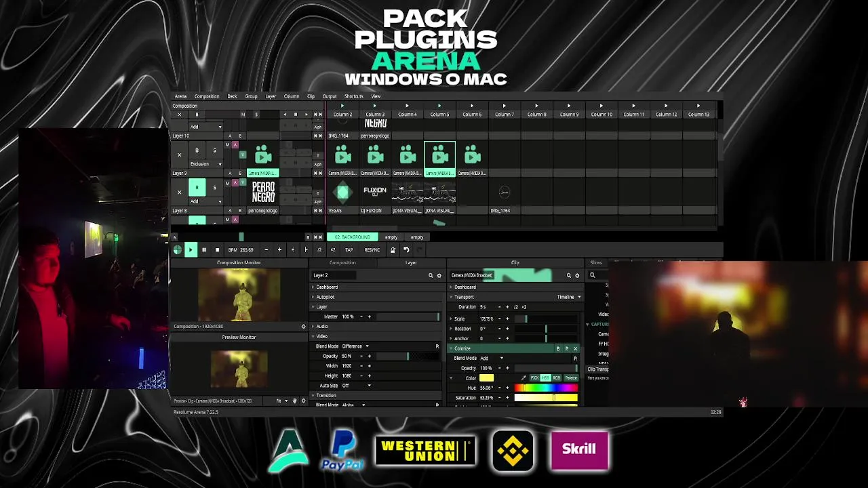Double the BPM with x2
Screen dimensions: 868x488
pyautogui.click(x=332, y=250)
